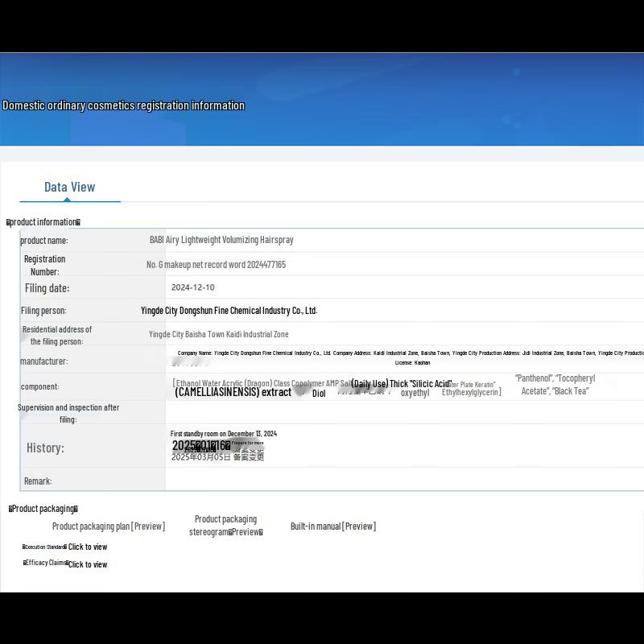
Task: Click the Product packaging section header
Action: tap(43, 509)
